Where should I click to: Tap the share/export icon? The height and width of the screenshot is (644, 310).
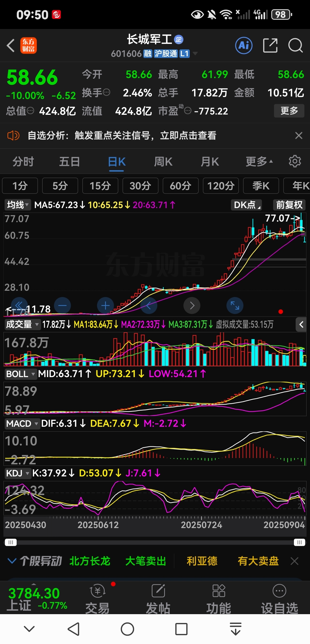click(x=270, y=45)
